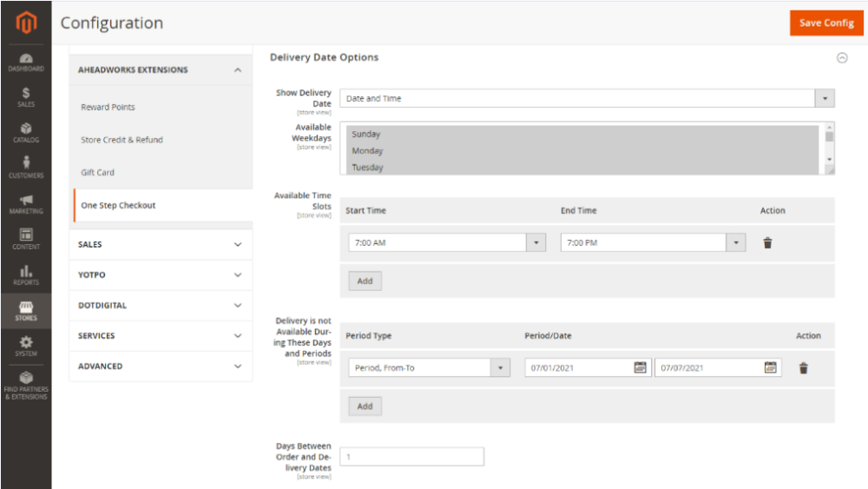Open Gift Card settings
The height and width of the screenshot is (489, 868).
97,172
